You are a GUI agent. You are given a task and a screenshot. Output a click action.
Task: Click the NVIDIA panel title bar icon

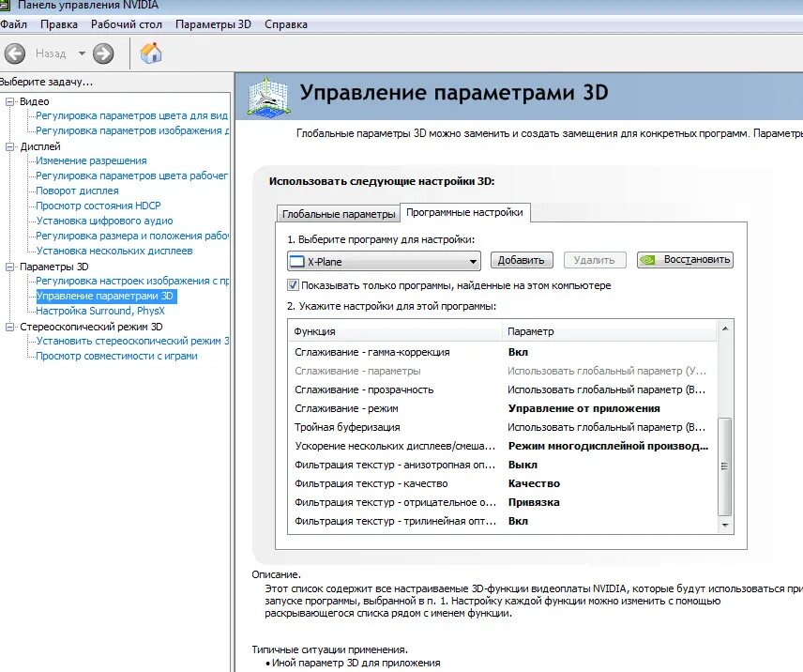(5, 5)
